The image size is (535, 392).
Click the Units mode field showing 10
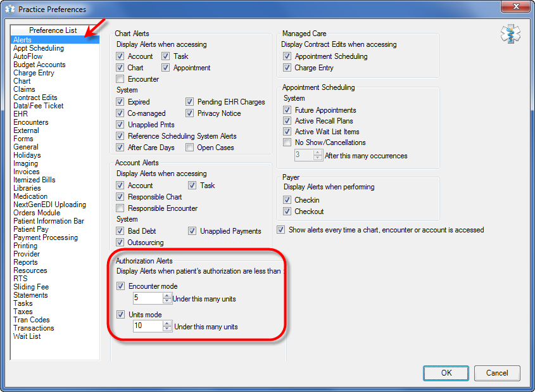pyautogui.click(x=148, y=326)
